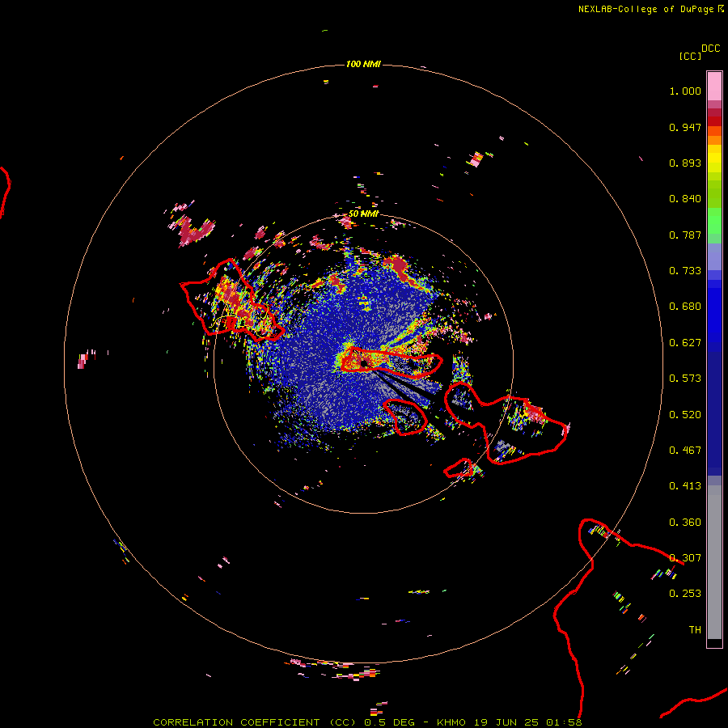Click the KHMO station identifier in footer
This screenshot has width=728, height=728.
tap(451, 722)
